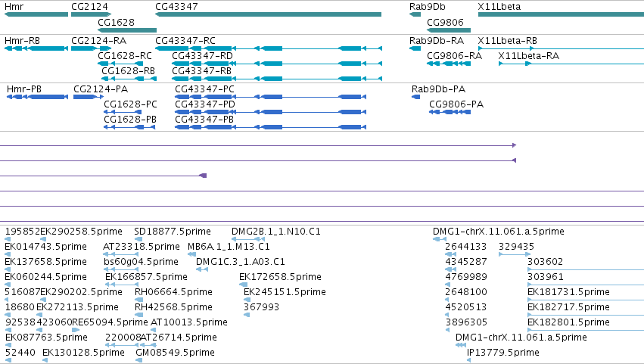
Task: Select the EK166857.5prime EST
Action: click(122, 285)
